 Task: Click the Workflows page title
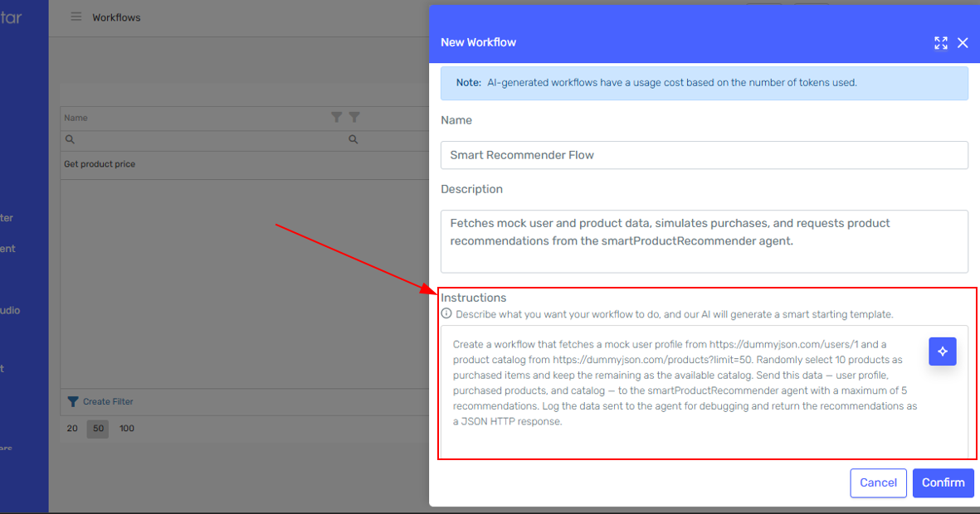116,17
